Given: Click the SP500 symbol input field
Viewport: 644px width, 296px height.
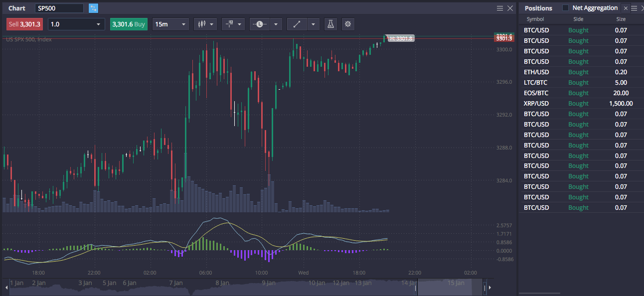Looking at the screenshot, I should pyautogui.click(x=60, y=8).
